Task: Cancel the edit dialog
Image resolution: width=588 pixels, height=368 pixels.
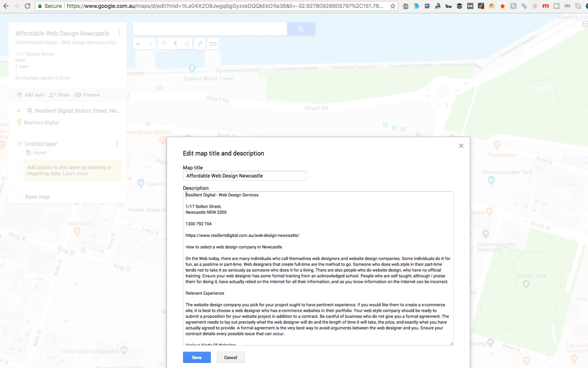Action: click(231, 357)
